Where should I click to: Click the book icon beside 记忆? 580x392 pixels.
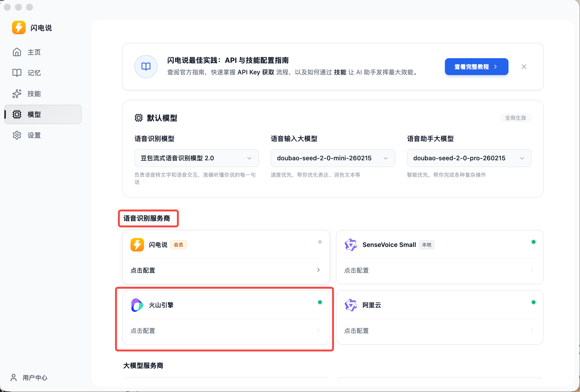pyautogui.click(x=17, y=73)
